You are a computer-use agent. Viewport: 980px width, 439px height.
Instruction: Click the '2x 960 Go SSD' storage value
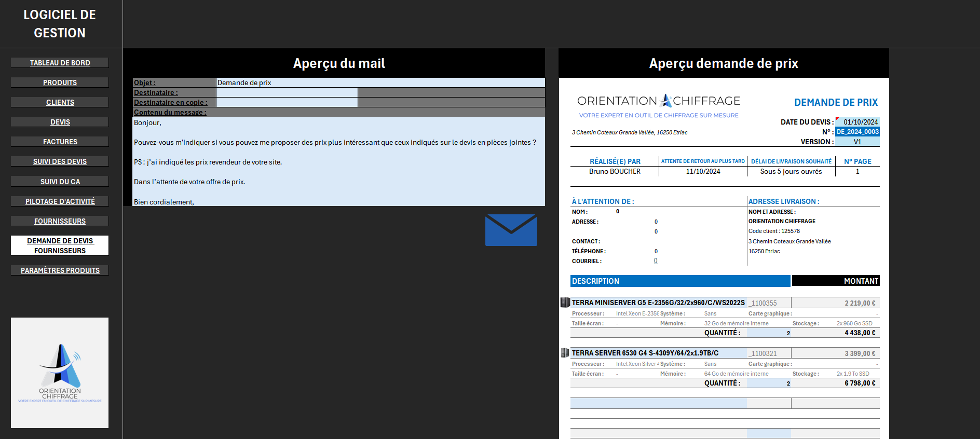pos(854,323)
